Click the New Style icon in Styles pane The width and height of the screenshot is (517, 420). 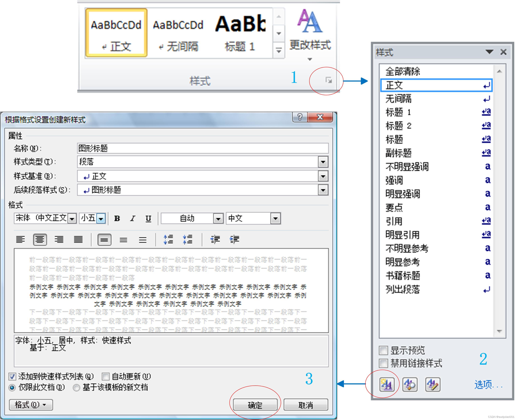point(387,384)
